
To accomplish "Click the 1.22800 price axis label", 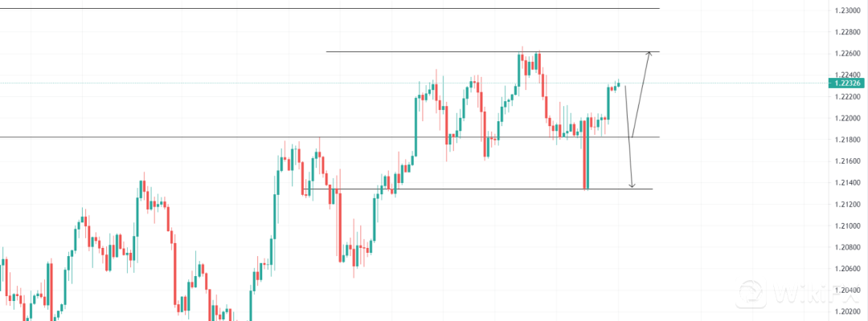I will click(x=846, y=32).
